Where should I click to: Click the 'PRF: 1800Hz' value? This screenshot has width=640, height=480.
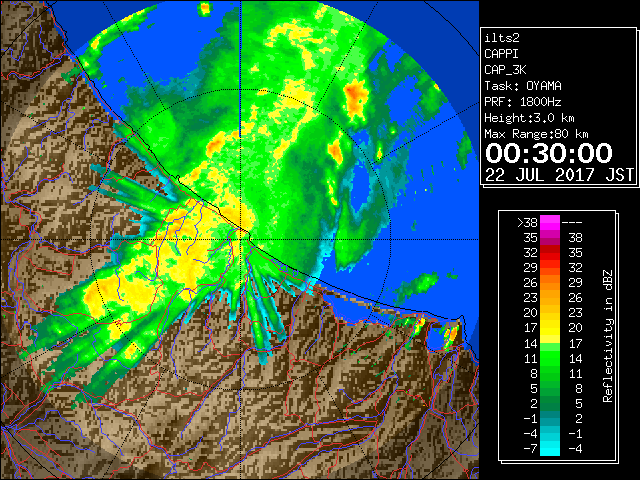pyautogui.click(x=522, y=102)
